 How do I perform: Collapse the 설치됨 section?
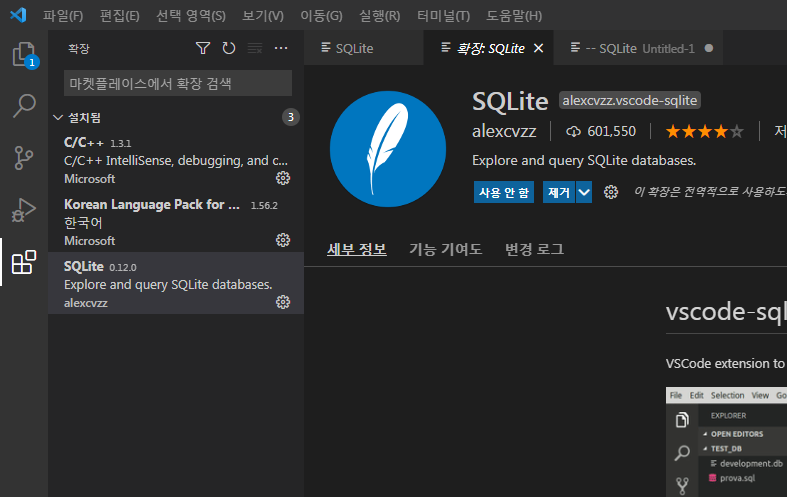coord(58,117)
